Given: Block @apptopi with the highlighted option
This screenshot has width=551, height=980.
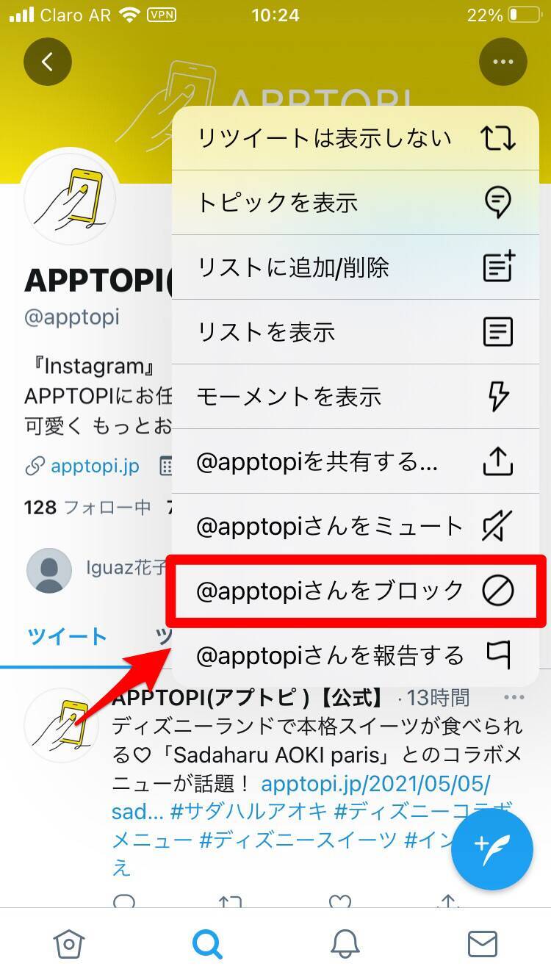Looking at the screenshot, I should point(356,591).
